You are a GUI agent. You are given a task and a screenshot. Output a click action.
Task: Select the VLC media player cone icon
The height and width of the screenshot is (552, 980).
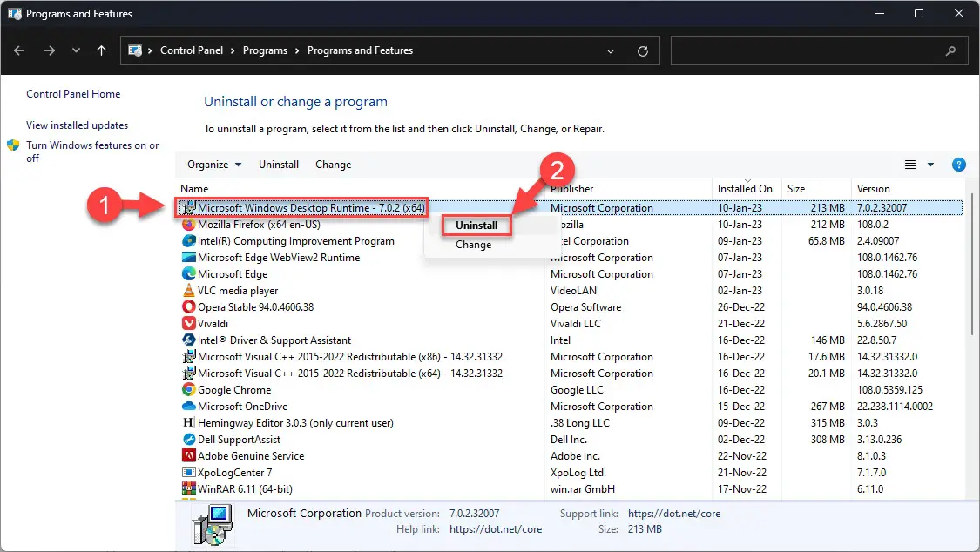click(189, 291)
